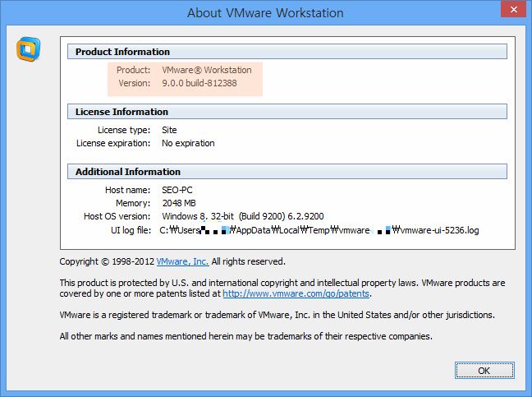This screenshot has height=397, width=532.
Task: Close the About VMware Workstation dialog
Action: (x=514, y=10)
